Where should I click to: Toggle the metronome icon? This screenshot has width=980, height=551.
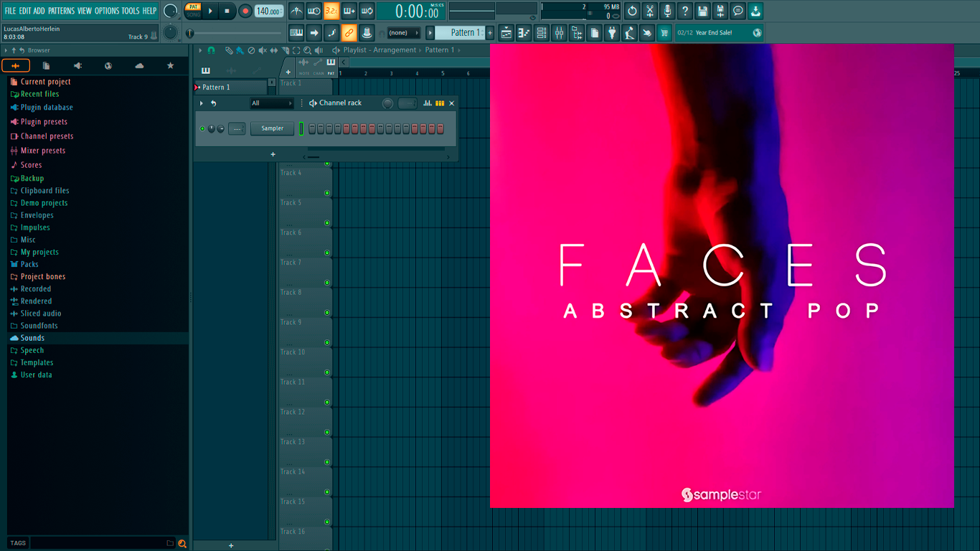click(296, 11)
